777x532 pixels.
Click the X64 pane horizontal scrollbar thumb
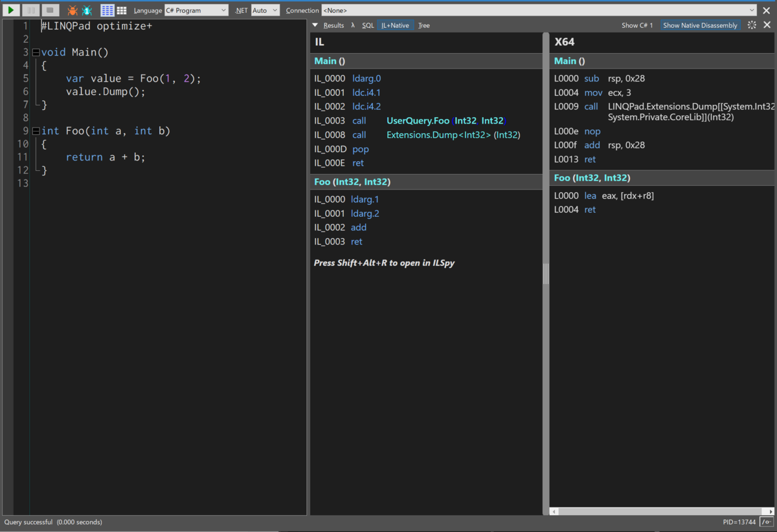660,511
